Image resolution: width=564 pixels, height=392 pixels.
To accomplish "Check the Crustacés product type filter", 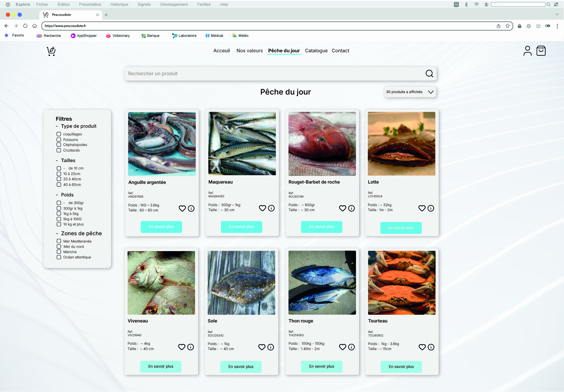I will coord(59,150).
